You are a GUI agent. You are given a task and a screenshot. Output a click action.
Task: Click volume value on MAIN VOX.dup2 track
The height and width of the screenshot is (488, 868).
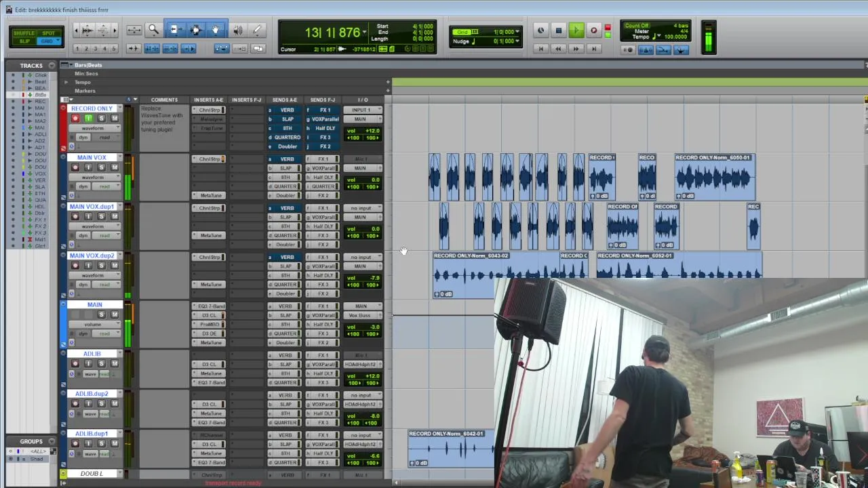(362, 278)
